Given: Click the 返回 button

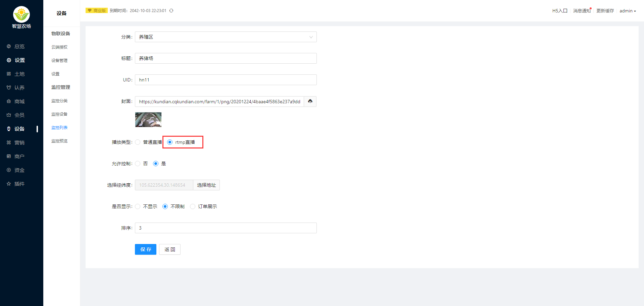Looking at the screenshot, I should [x=170, y=249].
